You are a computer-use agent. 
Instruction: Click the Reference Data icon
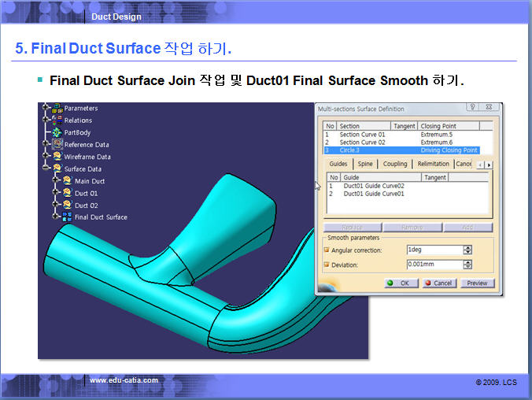[57, 145]
